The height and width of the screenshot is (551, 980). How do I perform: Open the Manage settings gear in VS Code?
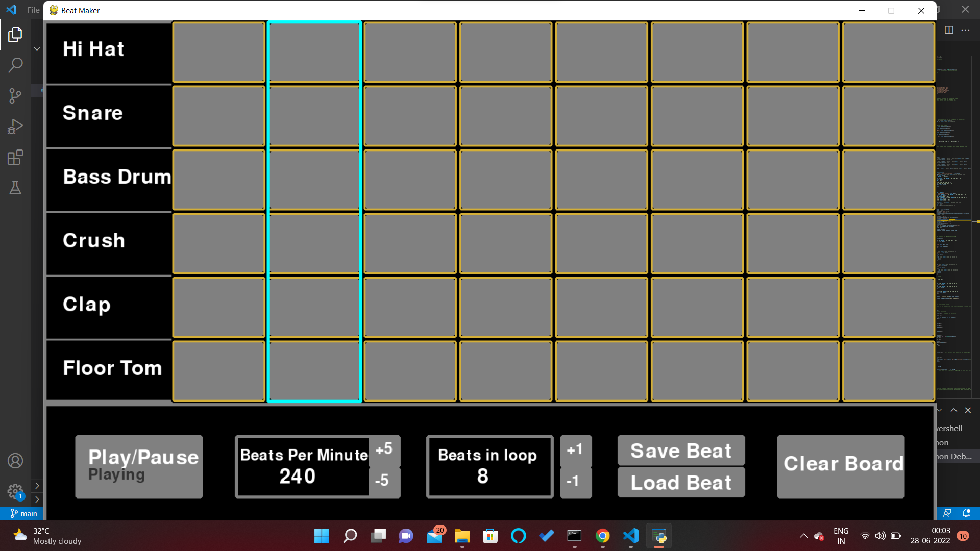(15, 492)
